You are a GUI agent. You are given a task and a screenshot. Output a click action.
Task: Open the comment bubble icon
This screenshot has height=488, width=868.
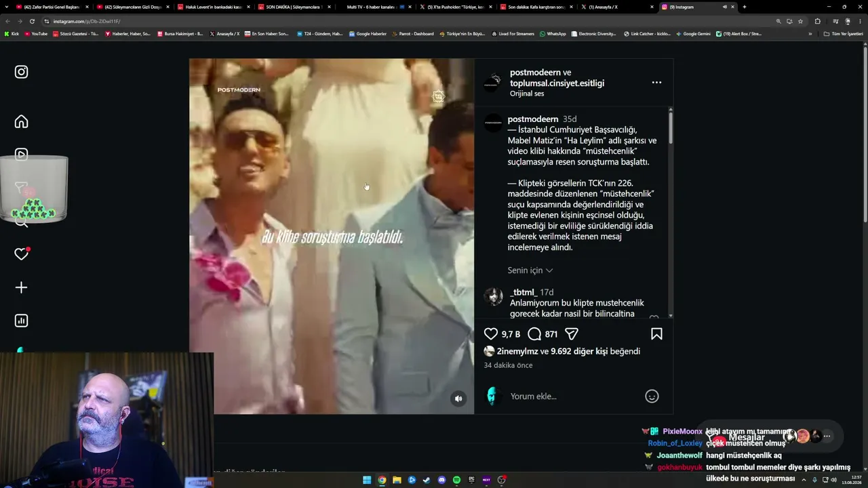534,333
